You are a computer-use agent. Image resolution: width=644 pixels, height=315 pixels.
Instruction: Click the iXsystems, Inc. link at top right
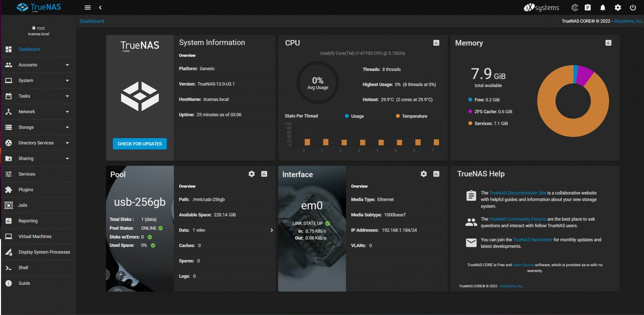tap(628, 21)
